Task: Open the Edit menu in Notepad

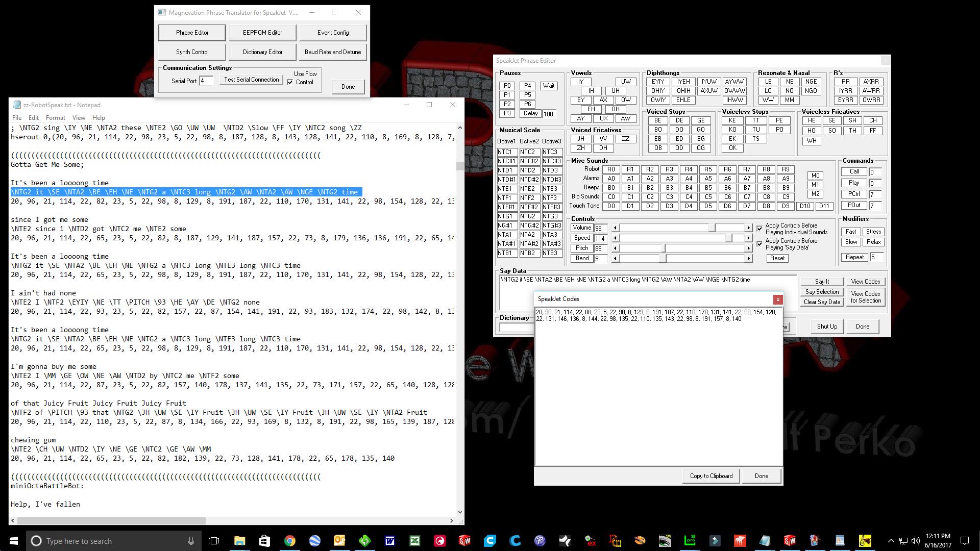Action: pyautogui.click(x=34, y=118)
